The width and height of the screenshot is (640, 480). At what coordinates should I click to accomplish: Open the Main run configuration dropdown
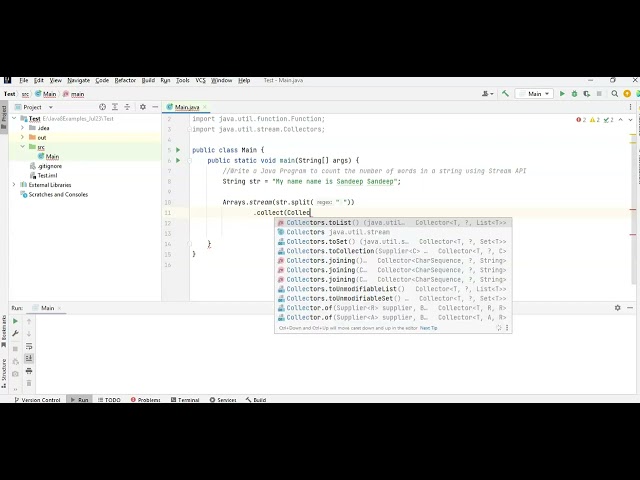534,94
